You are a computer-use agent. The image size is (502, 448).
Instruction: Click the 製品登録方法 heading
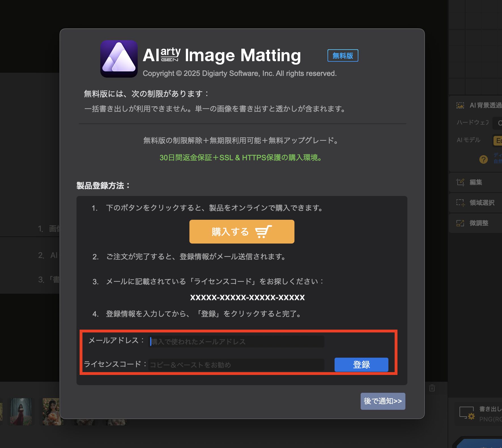103,186
